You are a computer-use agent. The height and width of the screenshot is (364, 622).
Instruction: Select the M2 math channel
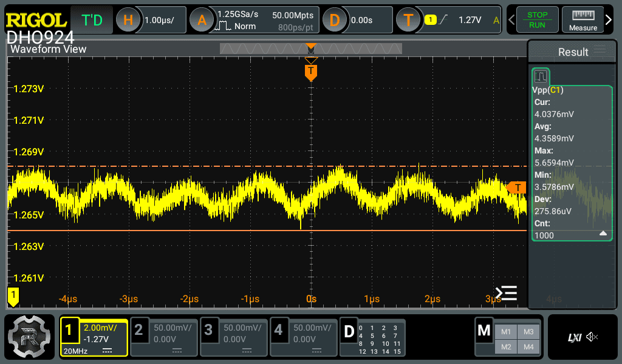(x=506, y=347)
